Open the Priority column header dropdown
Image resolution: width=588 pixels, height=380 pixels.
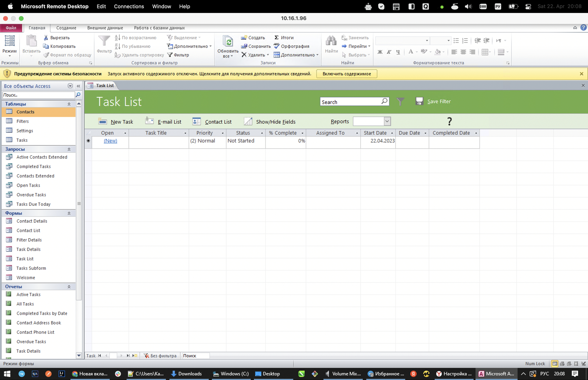(x=223, y=133)
